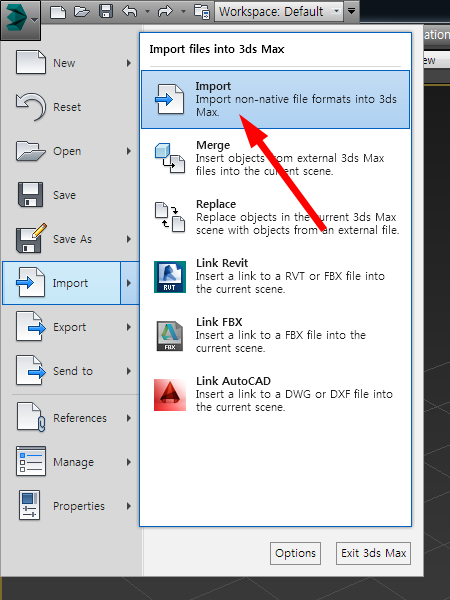Click the Exit 3ds Max button
Viewport: 450px width, 600px height.
pyautogui.click(x=373, y=553)
